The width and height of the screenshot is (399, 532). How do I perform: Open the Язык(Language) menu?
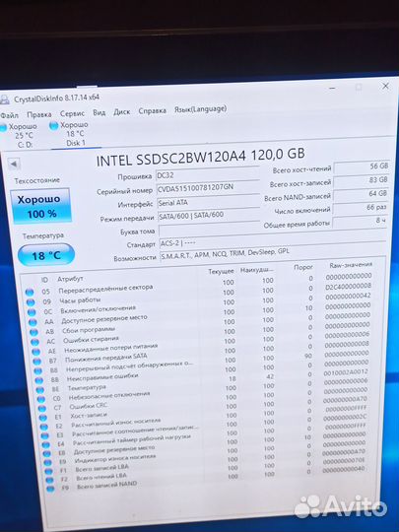tap(200, 109)
